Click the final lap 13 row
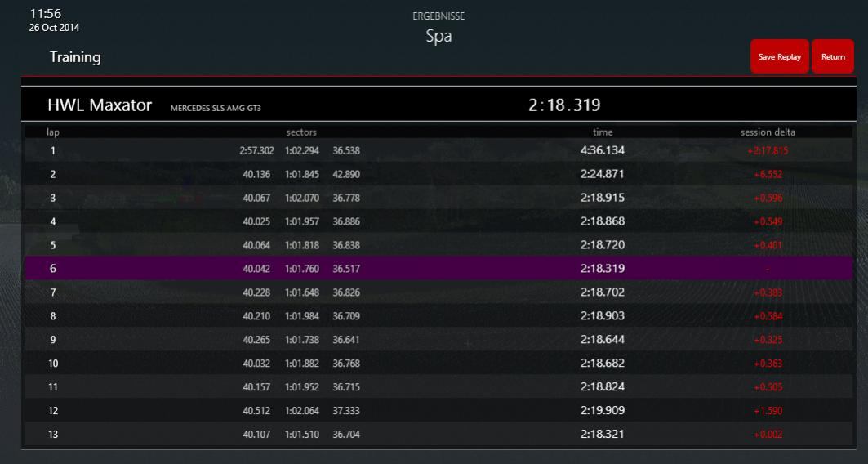Image resolution: width=868 pixels, height=464 pixels. 438,434
